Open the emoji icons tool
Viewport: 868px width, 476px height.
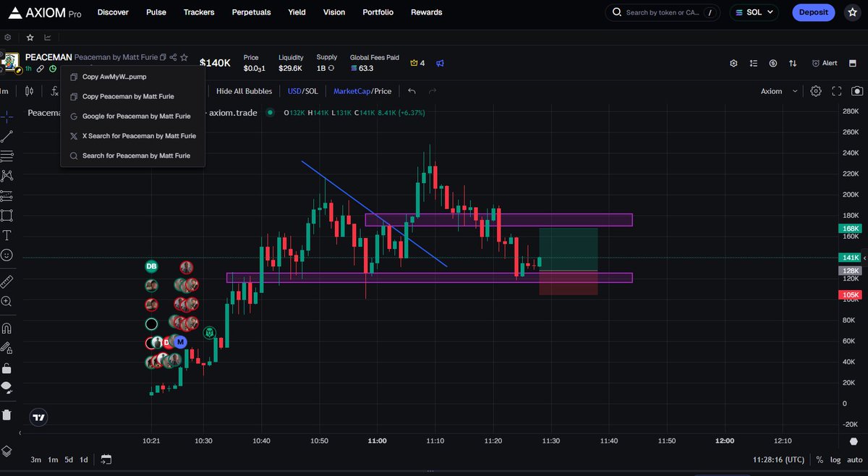[7, 255]
